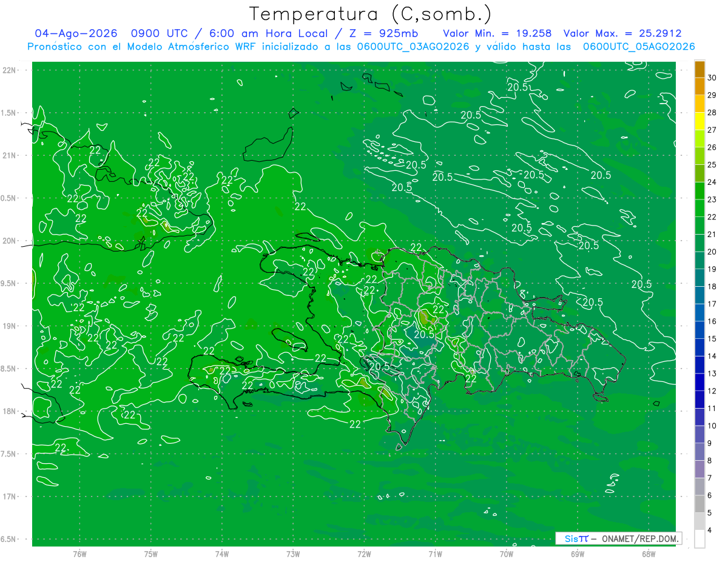The image size is (728, 562).
Task: Click the legend swatch between 29 and 30
Action: (699, 87)
